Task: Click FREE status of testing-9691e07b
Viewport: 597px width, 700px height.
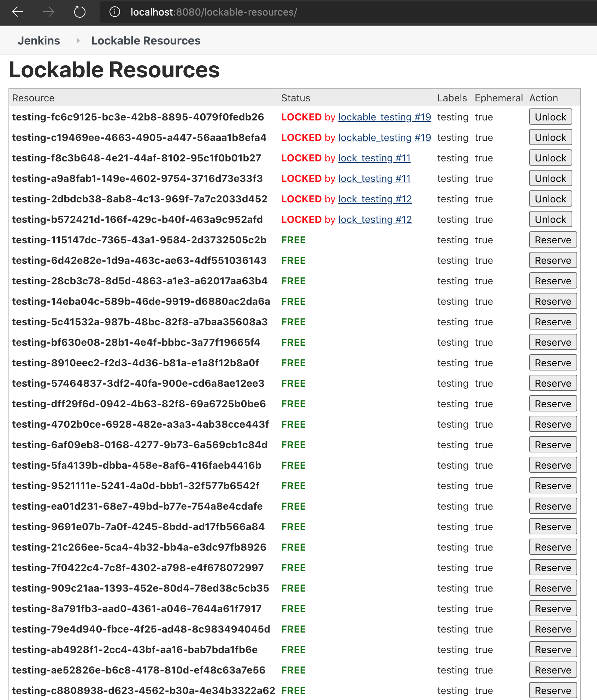Action: [293, 527]
